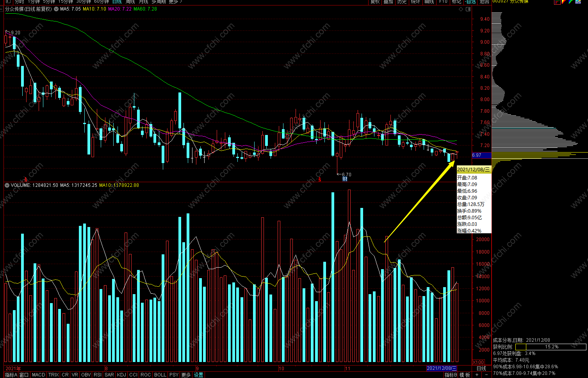Select the 窗口 window tab
The height and width of the screenshot is (378, 588).
(x=24, y=375)
